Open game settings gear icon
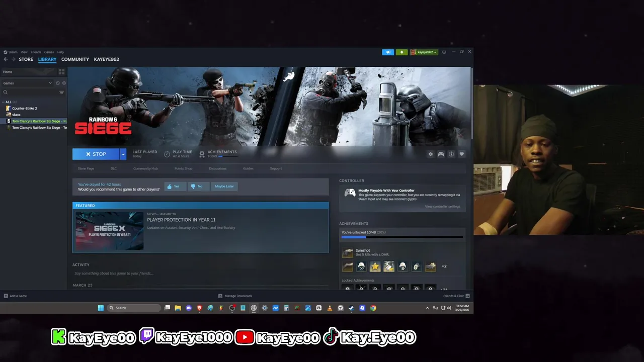 point(430,154)
